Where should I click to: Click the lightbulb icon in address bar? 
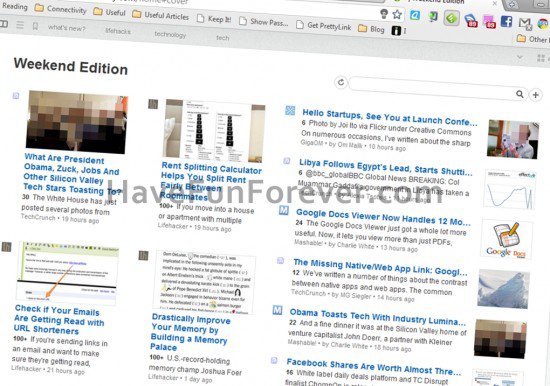click(384, 14)
